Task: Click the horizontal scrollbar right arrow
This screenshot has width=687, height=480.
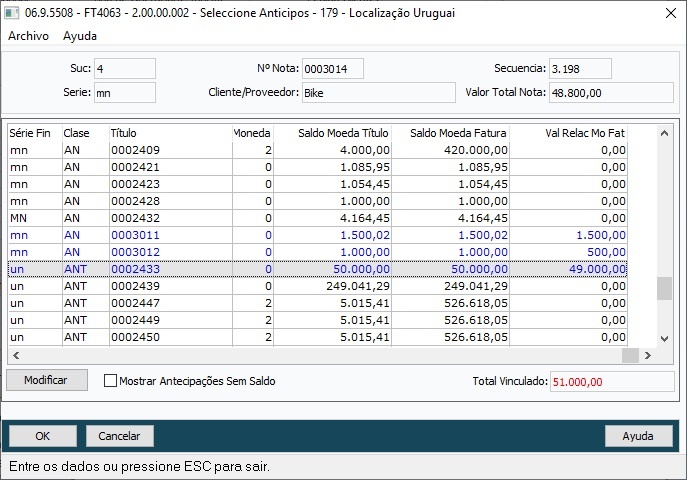Action: coord(647,355)
